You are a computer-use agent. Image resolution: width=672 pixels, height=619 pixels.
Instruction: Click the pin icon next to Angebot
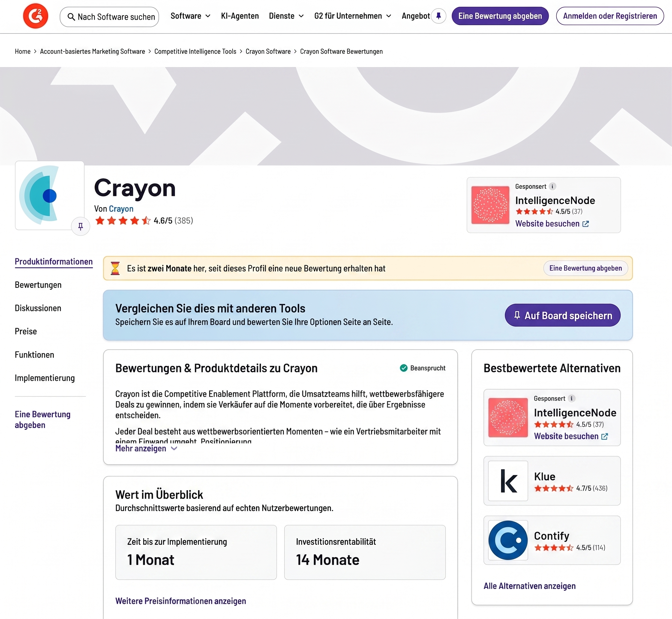tap(439, 16)
